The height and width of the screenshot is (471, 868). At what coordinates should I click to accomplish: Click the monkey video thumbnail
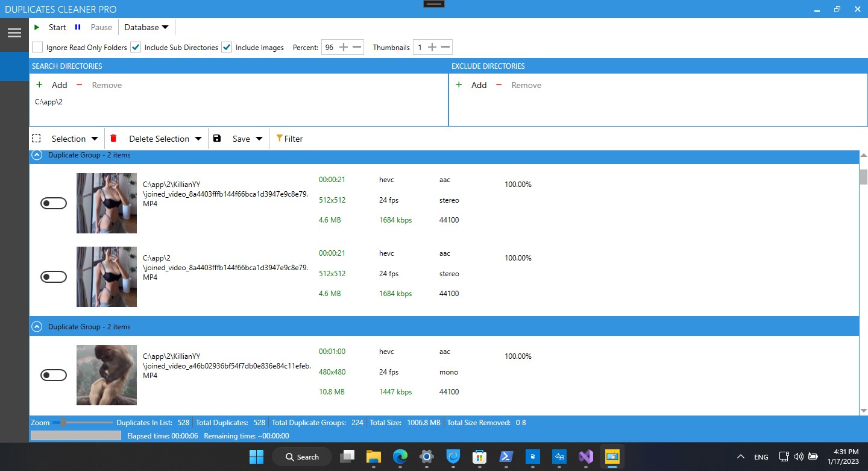click(107, 375)
